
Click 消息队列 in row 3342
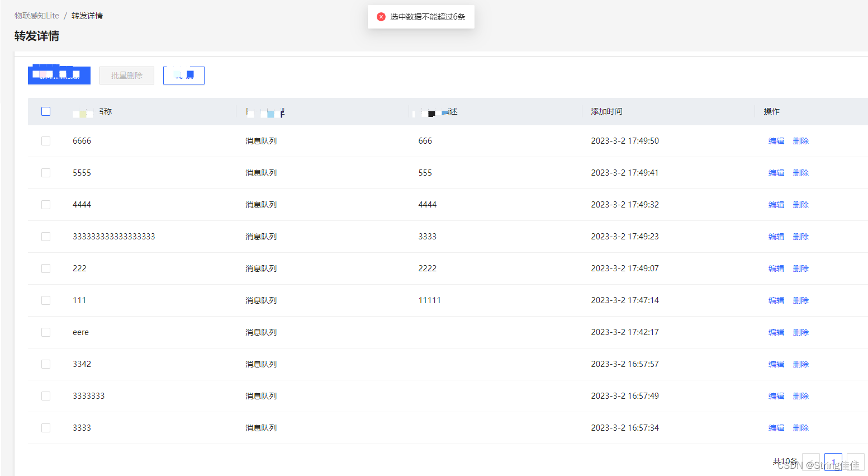[x=261, y=364]
